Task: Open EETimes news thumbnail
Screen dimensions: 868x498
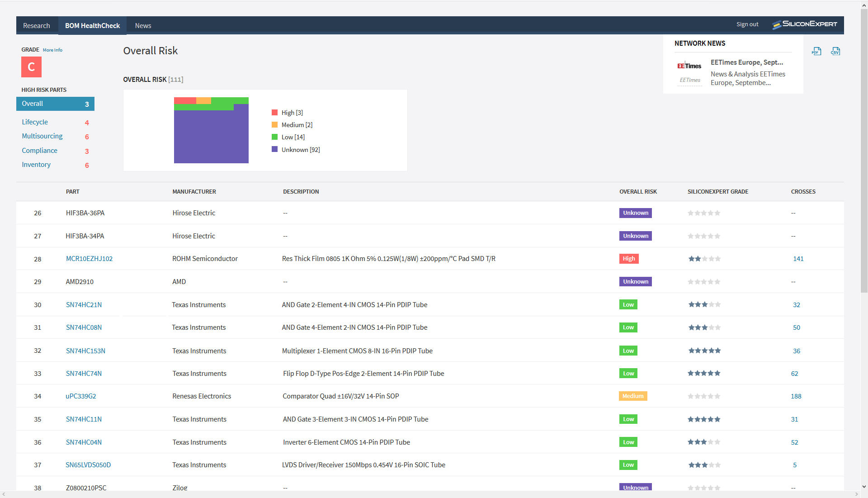Action: click(689, 72)
